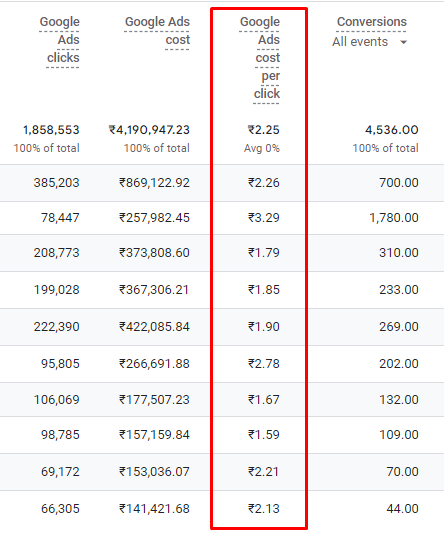Select total cost ₹4,190,947.23
The height and width of the screenshot is (544, 444).
[x=149, y=130]
